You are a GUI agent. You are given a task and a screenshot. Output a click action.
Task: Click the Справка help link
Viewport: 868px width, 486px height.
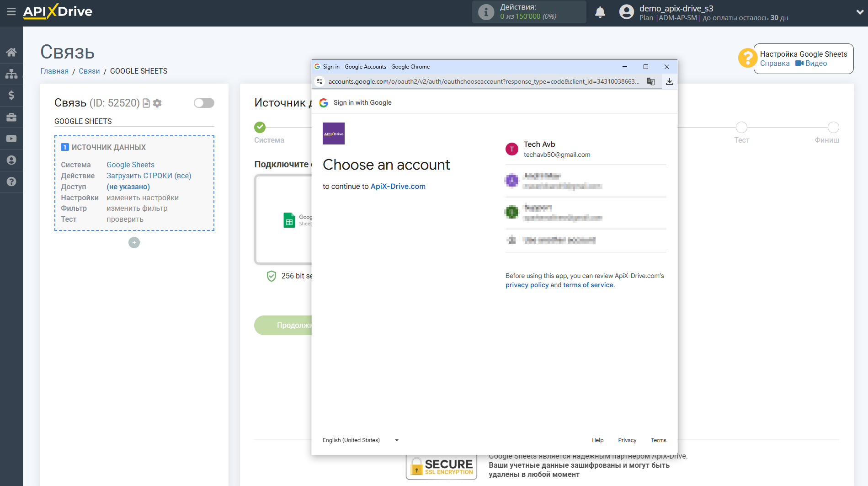[774, 64]
